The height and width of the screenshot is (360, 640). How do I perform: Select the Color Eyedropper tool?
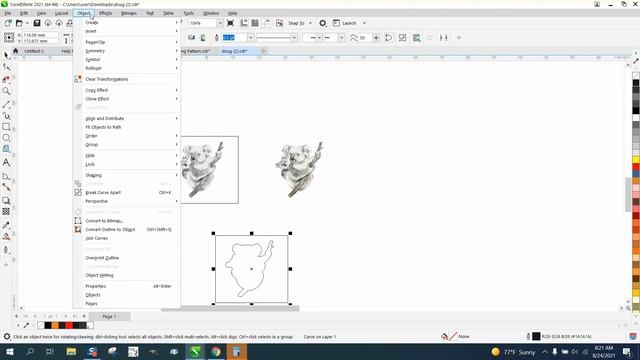click(6, 225)
